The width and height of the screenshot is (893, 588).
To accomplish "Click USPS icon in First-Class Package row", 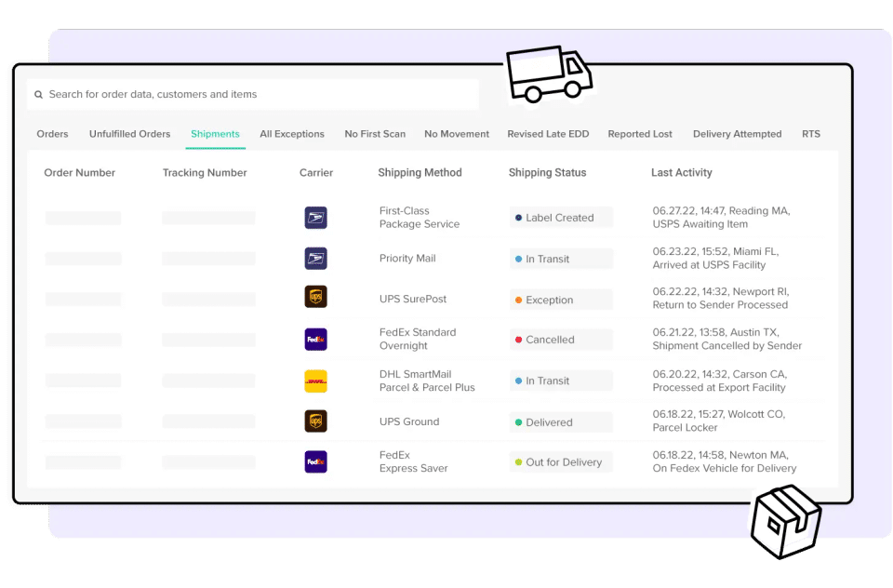I will [315, 218].
